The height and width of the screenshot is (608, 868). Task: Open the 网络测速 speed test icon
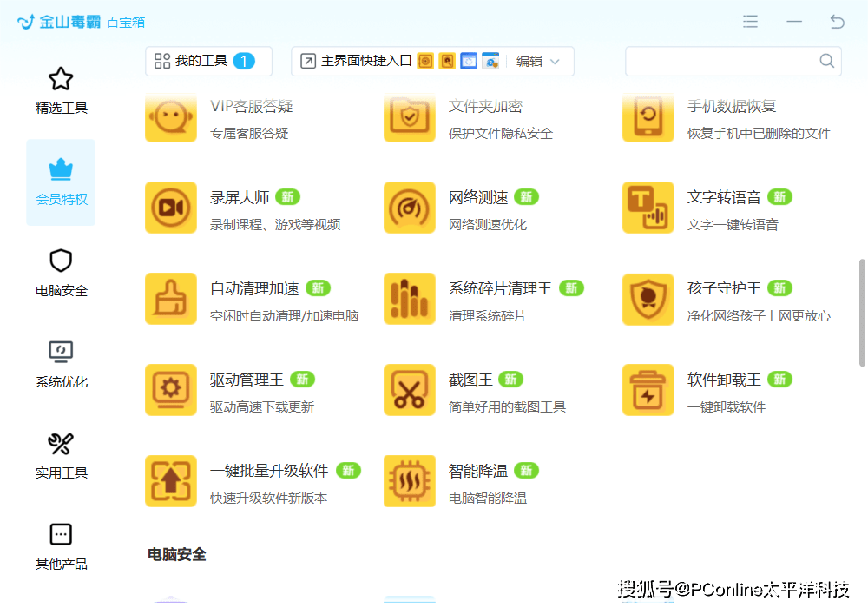point(410,208)
